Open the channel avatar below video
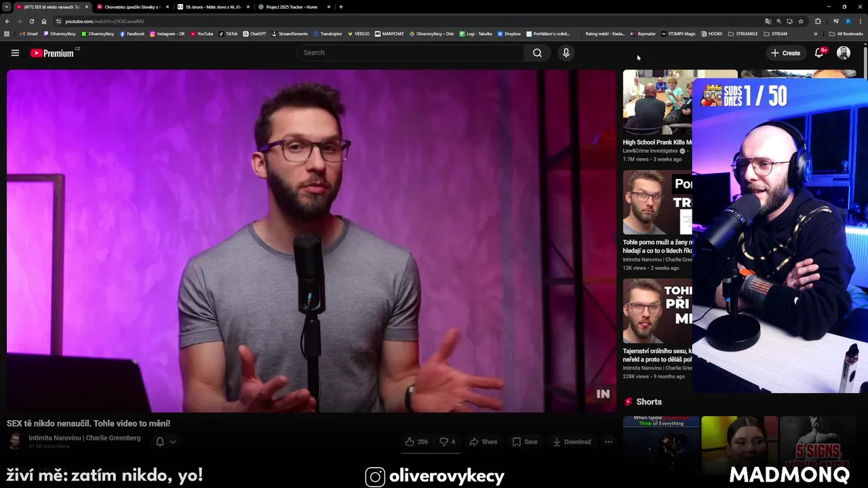 (x=14, y=442)
